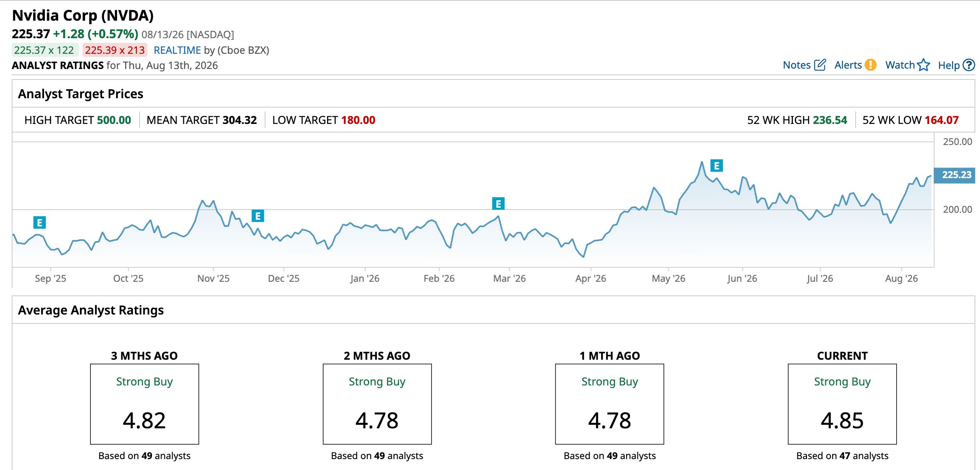Click the red ask quote 225.39 x 213
Image resolution: width=980 pixels, height=470 pixels.
(x=115, y=50)
